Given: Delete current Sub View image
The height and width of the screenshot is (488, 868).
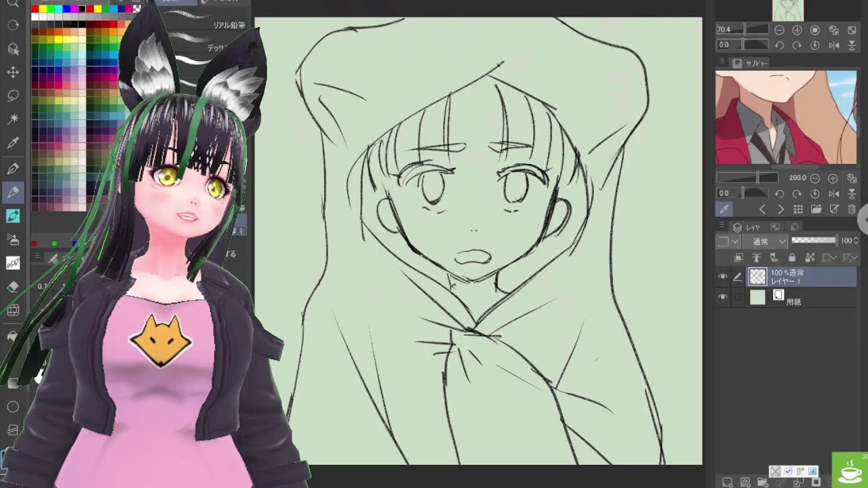Looking at the screenshot, I should (852, 209).
